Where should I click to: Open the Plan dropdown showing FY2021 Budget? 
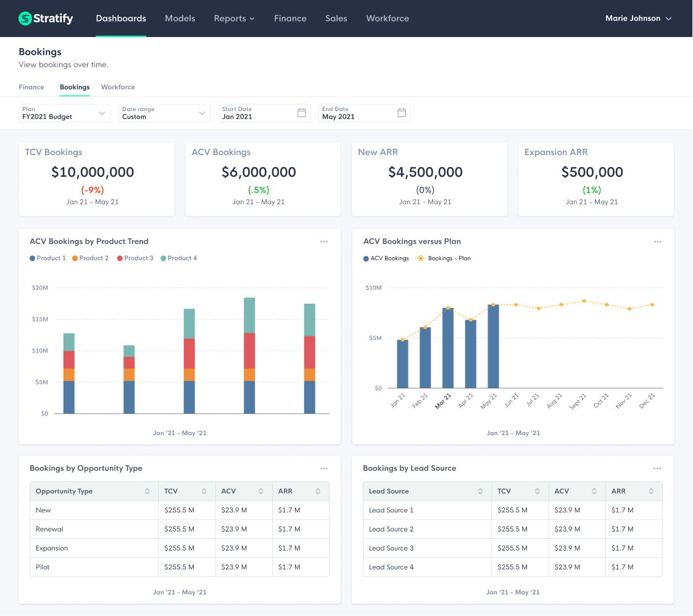pyautogui.click(x=64, y=113)
